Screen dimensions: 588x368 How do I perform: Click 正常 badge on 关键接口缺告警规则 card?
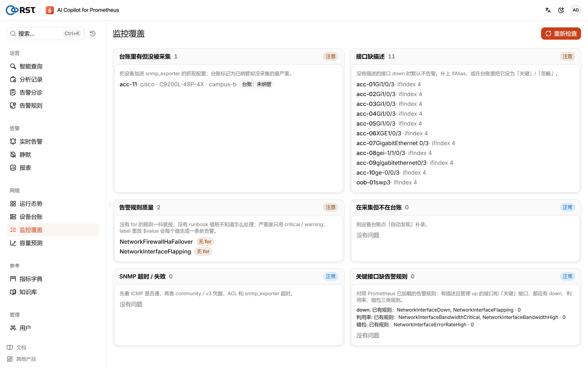point(567,276)
